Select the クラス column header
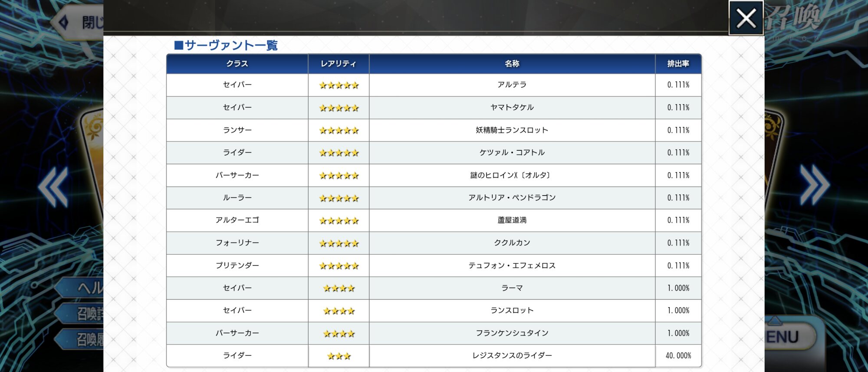The width and height of the screenshot is (868, 372). (x=237, y=64)
